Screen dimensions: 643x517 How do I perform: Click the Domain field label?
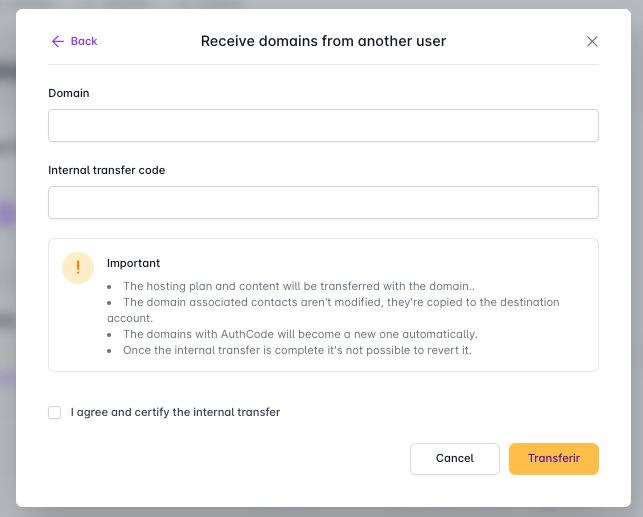click(69, 93)
